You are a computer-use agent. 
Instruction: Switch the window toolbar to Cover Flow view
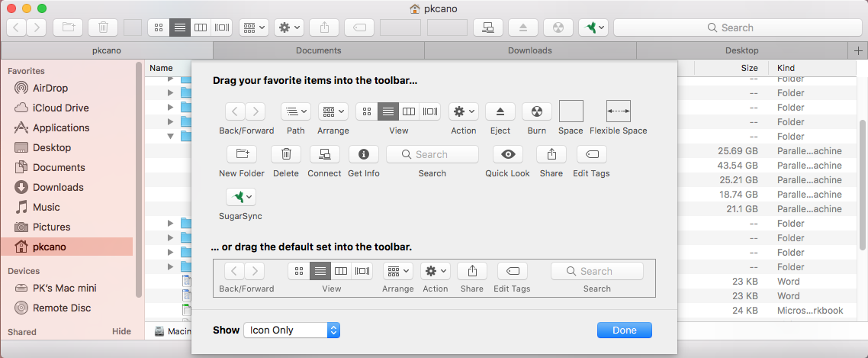222,27
